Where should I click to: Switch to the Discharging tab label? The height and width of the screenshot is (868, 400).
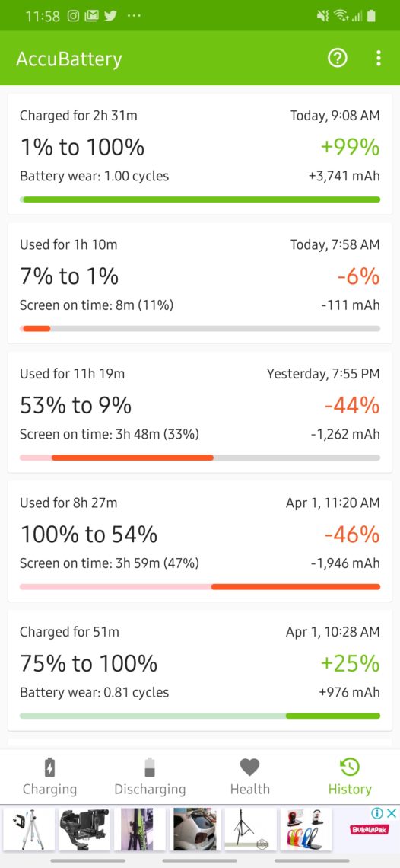coord(150,789)
